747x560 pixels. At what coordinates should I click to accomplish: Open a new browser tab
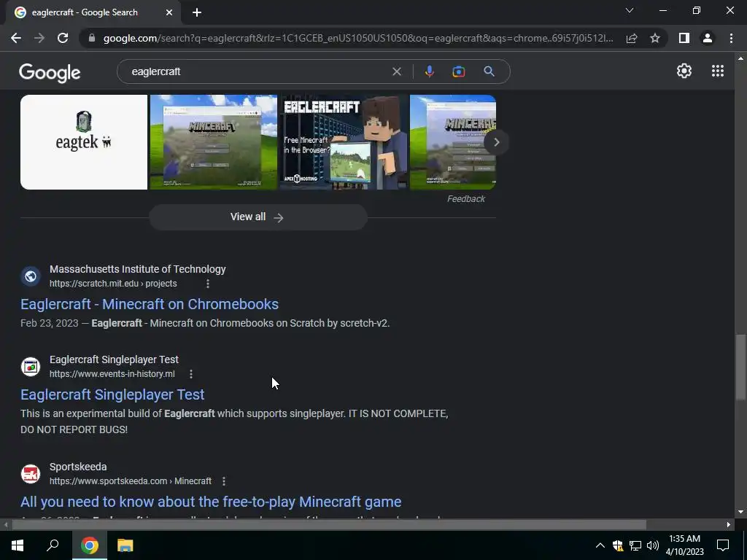point(197,12)
